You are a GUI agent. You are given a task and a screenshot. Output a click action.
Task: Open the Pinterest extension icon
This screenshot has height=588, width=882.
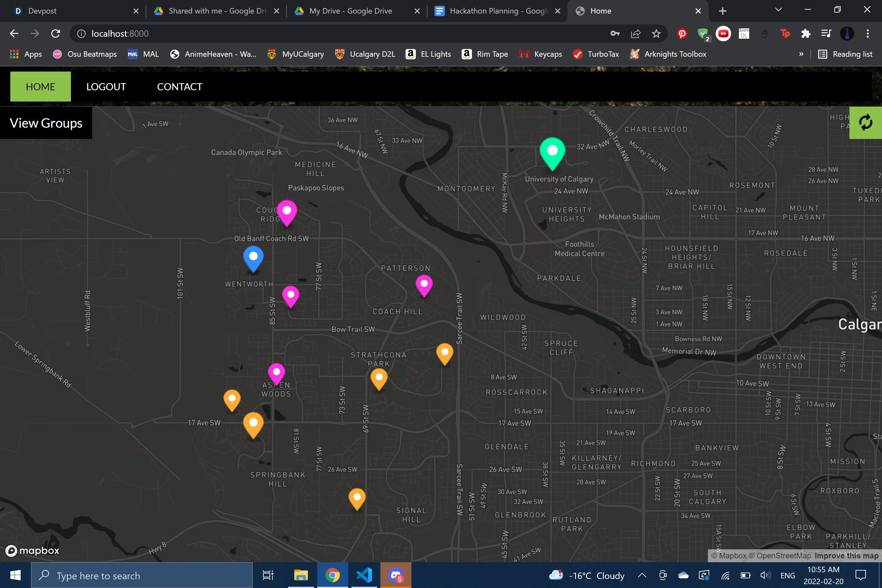682,34
